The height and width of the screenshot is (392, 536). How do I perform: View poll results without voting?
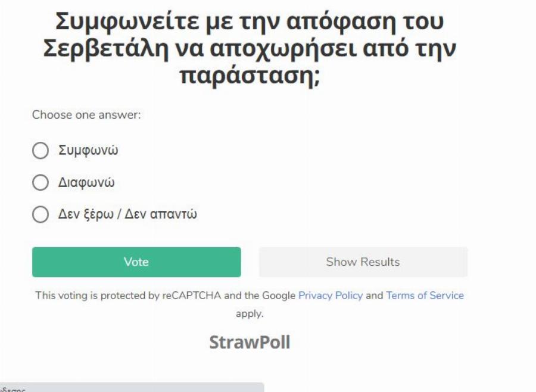click(x=363, y=261)
